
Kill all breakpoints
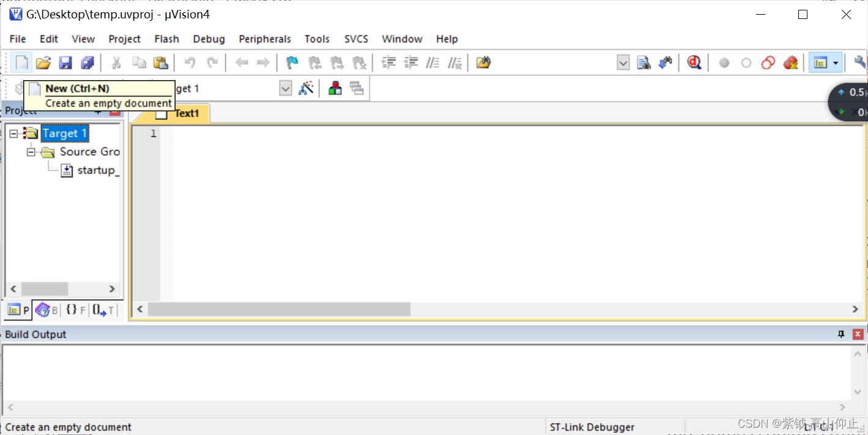(x=791, y=62)
